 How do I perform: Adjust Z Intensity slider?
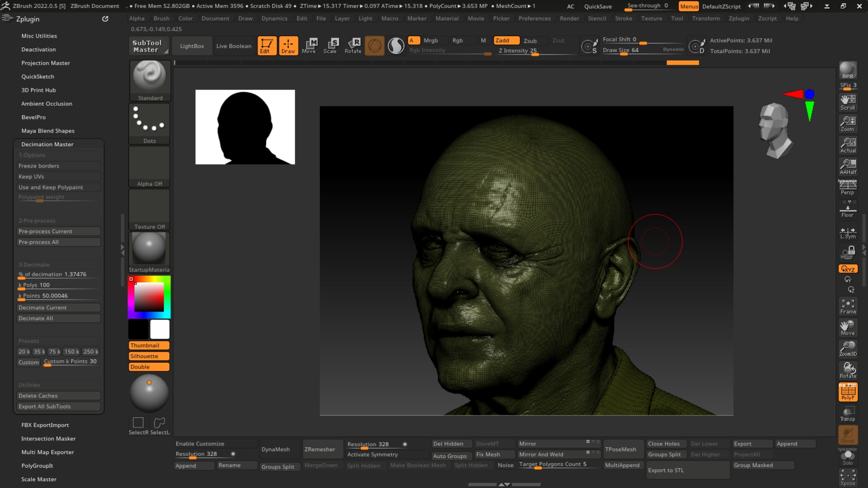pos(538,51)
